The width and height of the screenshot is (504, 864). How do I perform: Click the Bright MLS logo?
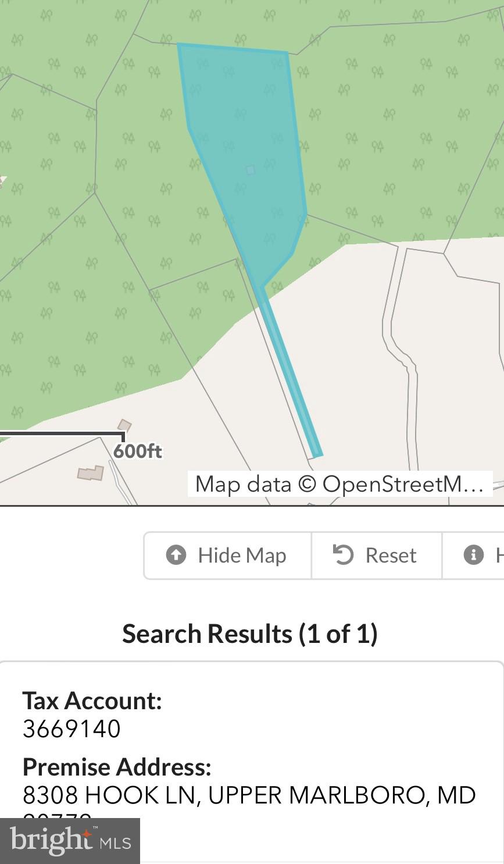70,841
